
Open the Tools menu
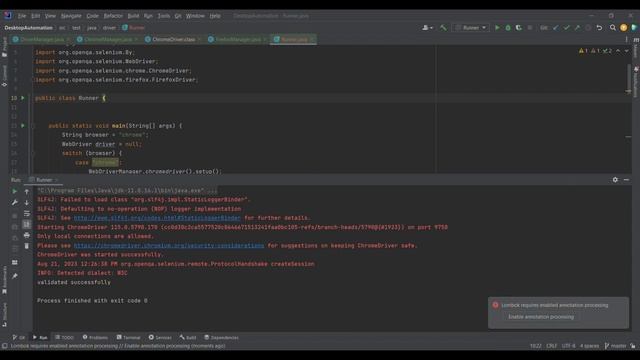[x=164, y=16]
